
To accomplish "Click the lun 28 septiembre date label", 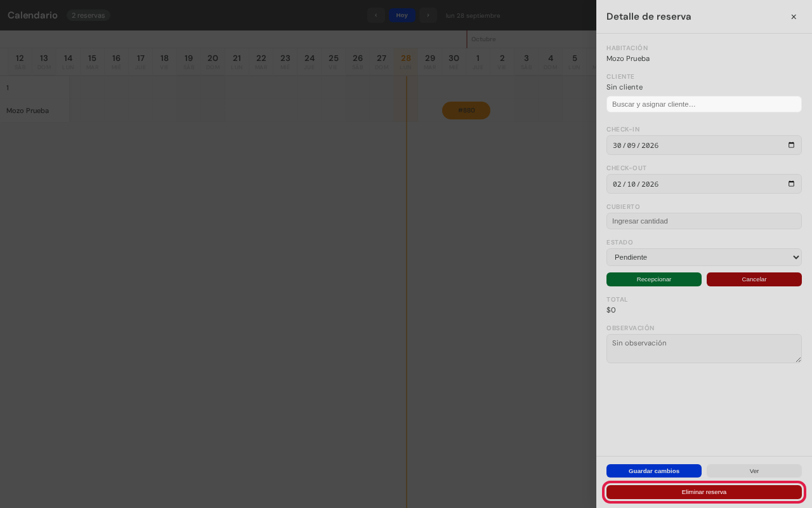I will tap(473, 15).
